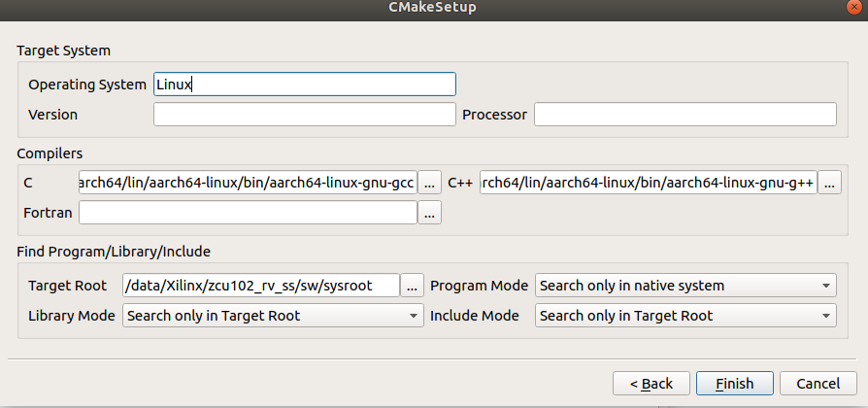Click the Target Root path field
The height and width of the screenshot is (408, 868).
click(261, 286)
